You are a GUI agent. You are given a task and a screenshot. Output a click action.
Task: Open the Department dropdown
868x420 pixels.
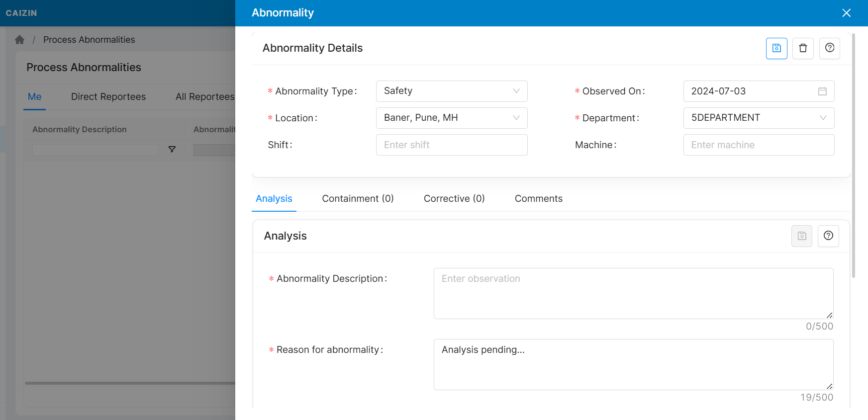click(x=759, y=118)
